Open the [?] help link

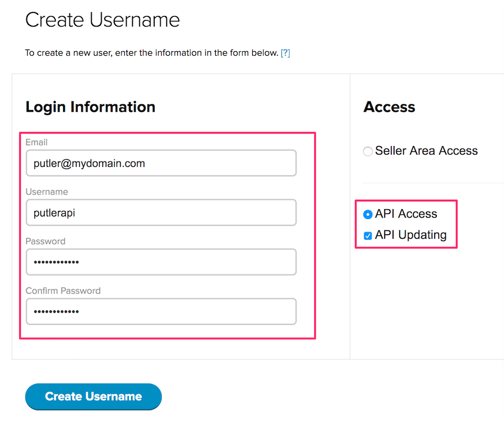click(285, 53)
